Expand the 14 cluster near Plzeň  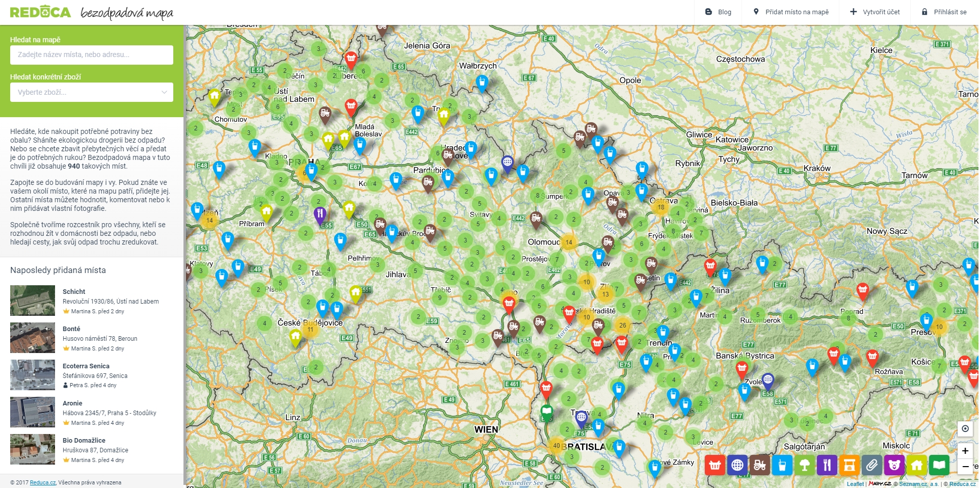click(209, 221)
